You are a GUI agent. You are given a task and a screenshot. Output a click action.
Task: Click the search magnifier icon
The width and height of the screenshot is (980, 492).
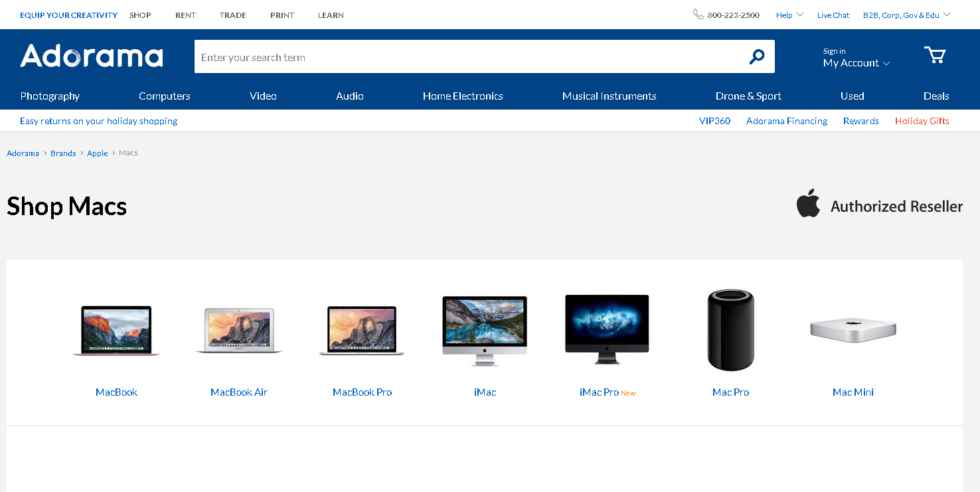pos(756,57)
